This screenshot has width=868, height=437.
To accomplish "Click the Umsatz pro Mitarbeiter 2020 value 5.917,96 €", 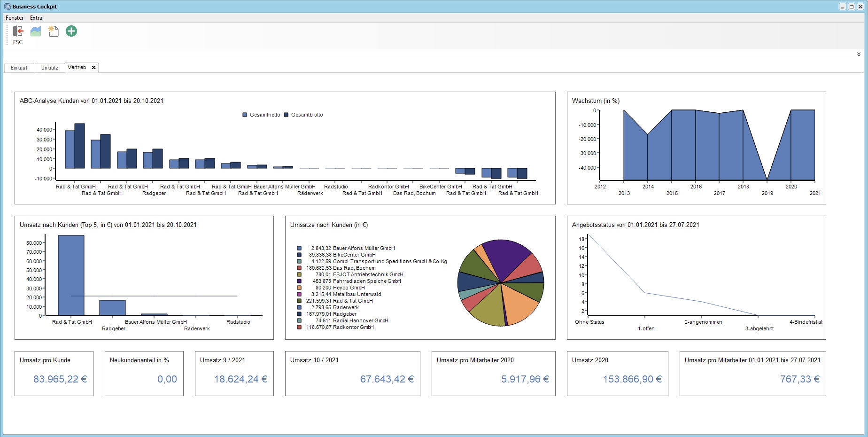I will click(525, 379).
